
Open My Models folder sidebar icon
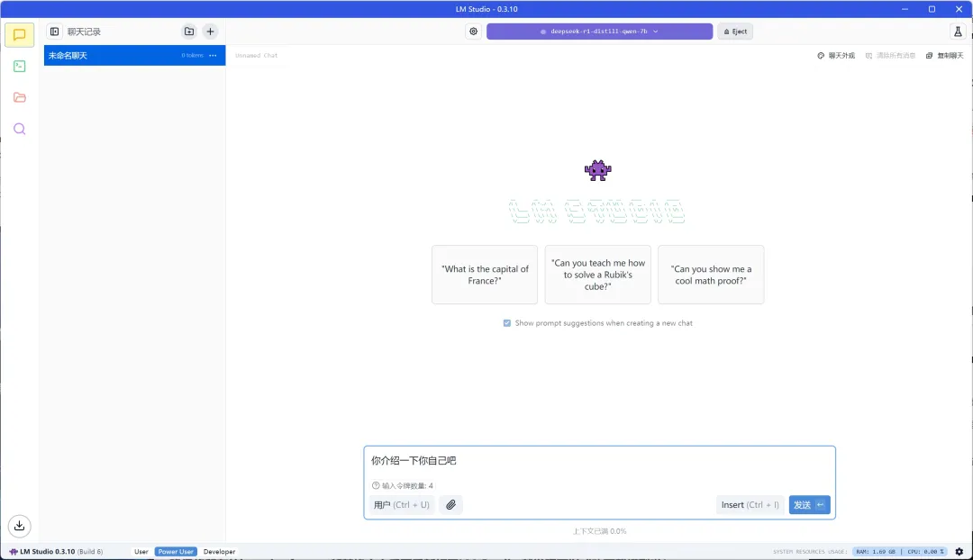coord(19,97)
